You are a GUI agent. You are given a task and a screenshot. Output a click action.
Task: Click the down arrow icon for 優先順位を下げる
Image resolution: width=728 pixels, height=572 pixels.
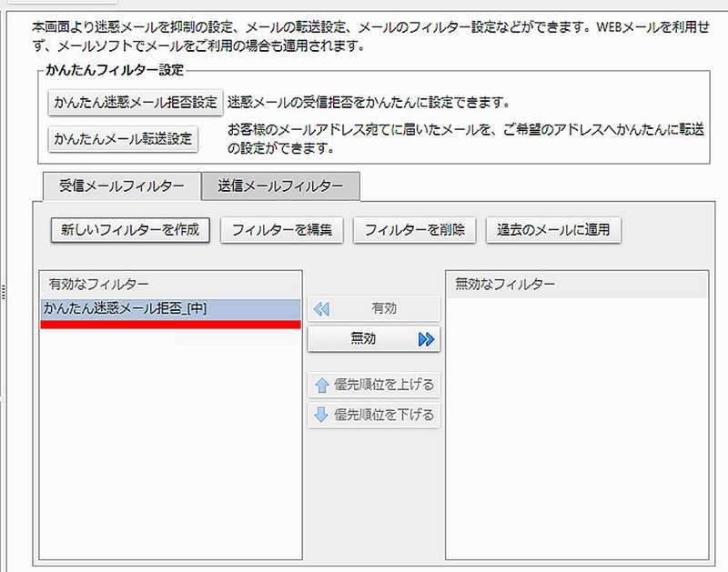pos(321,416)
